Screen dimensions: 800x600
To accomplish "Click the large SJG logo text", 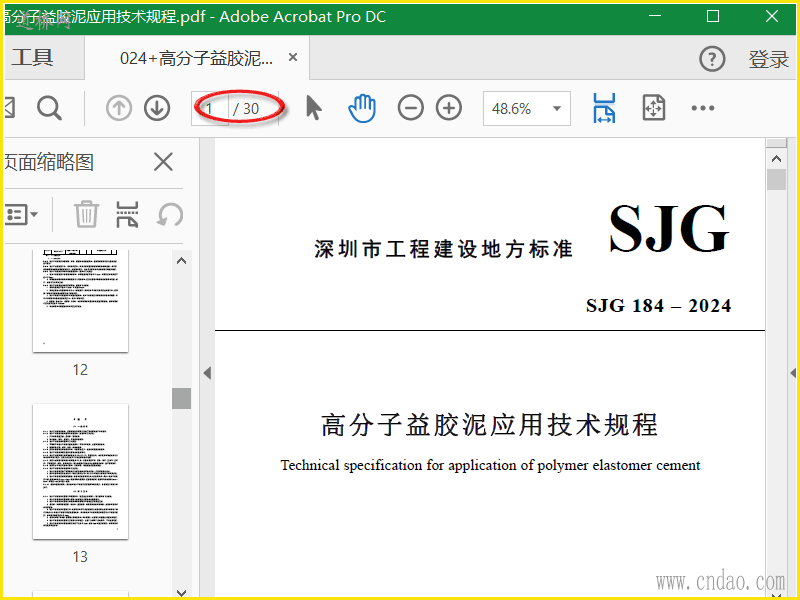I will 669,228.
